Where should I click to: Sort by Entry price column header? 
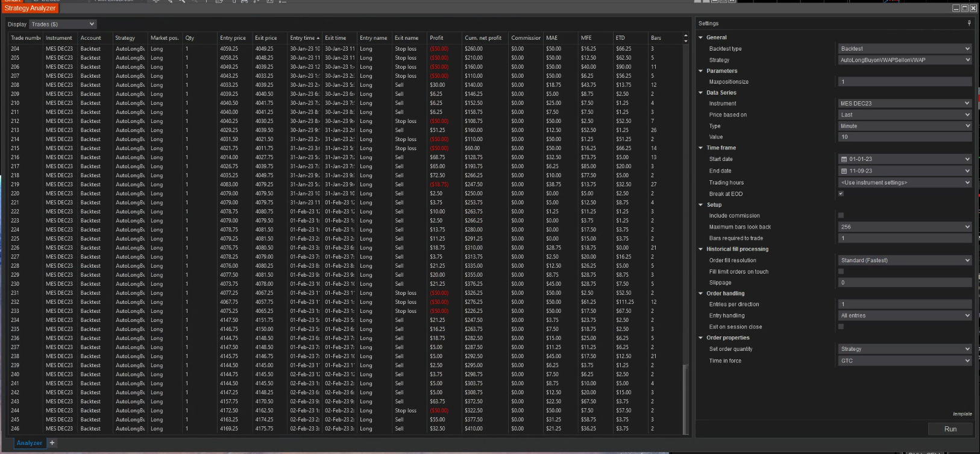point(234,38)
